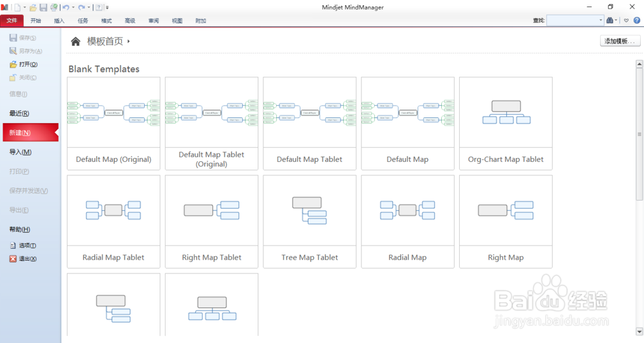This screenshot has width=644, height=343.
Task: Click the print icon with green check
Action: tap(54, 7)
